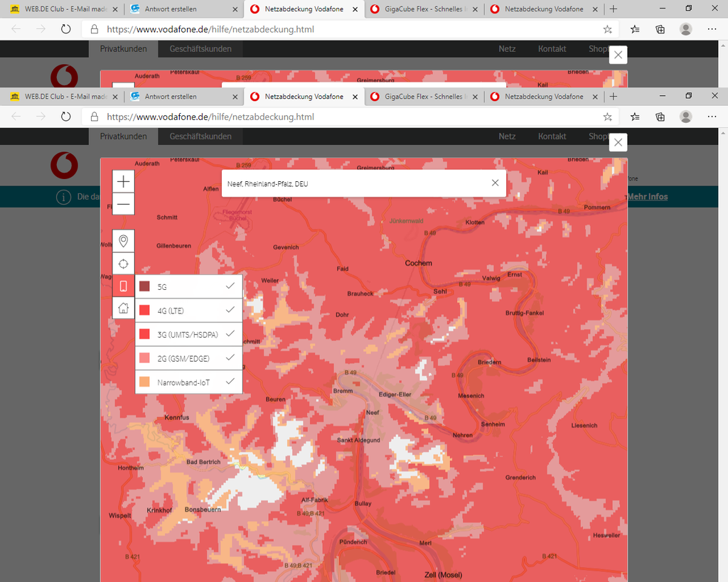The height and width of the screenshot is (582, 728).
Task: Reload the page in upper window
Action: 66,28
